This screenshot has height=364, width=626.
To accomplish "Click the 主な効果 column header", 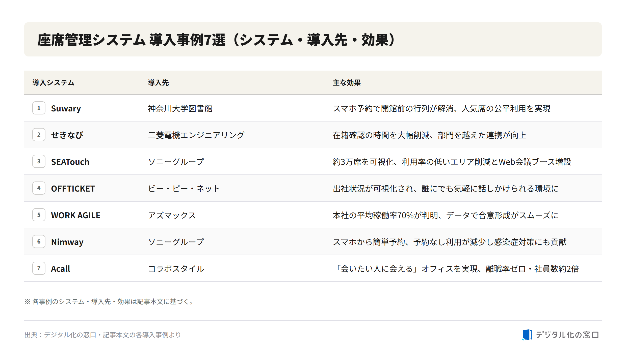I will click(x=347, y=83).
